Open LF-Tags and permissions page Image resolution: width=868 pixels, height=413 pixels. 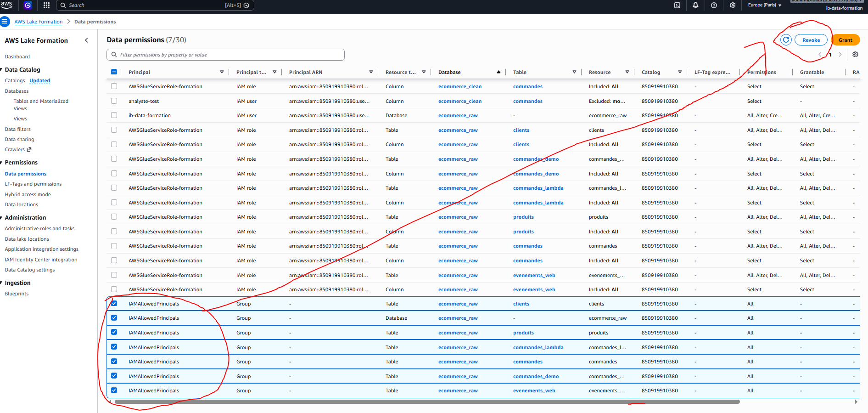tap(33, 184)
